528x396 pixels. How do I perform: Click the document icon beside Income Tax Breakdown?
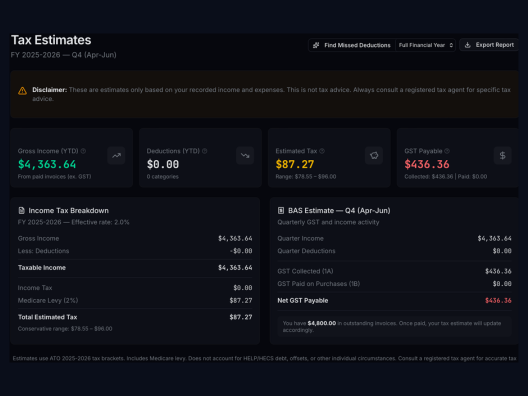click(22, 211)
